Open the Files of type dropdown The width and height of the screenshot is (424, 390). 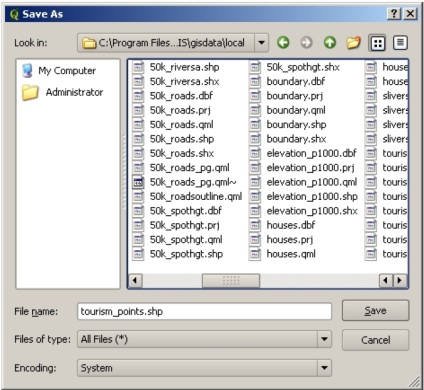[324, 339]
